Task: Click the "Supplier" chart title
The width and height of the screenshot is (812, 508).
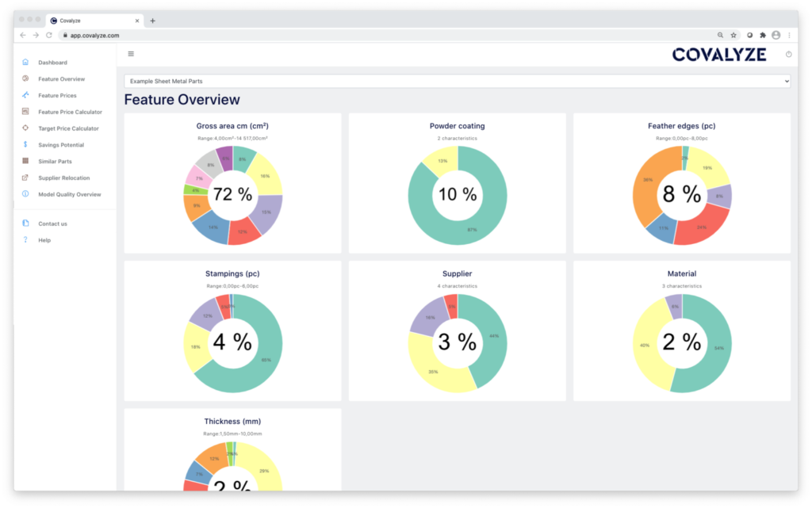Action: tap(458, 273)
